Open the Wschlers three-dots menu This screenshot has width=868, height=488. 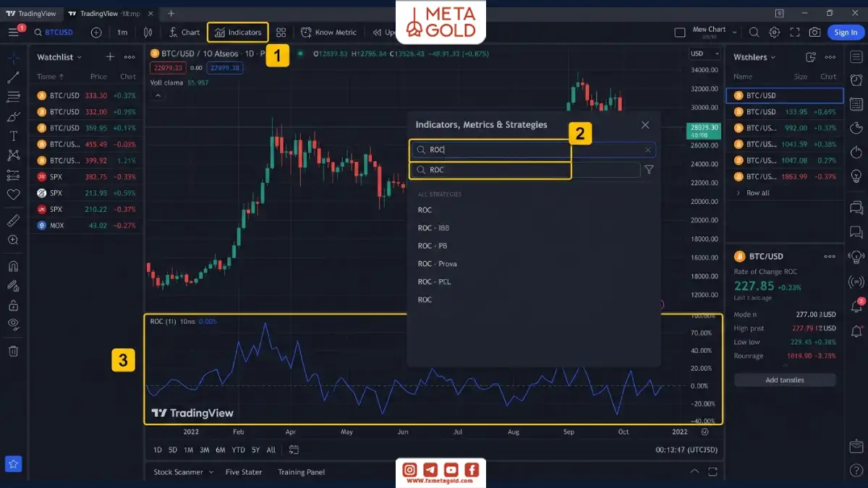coord(830,57)
